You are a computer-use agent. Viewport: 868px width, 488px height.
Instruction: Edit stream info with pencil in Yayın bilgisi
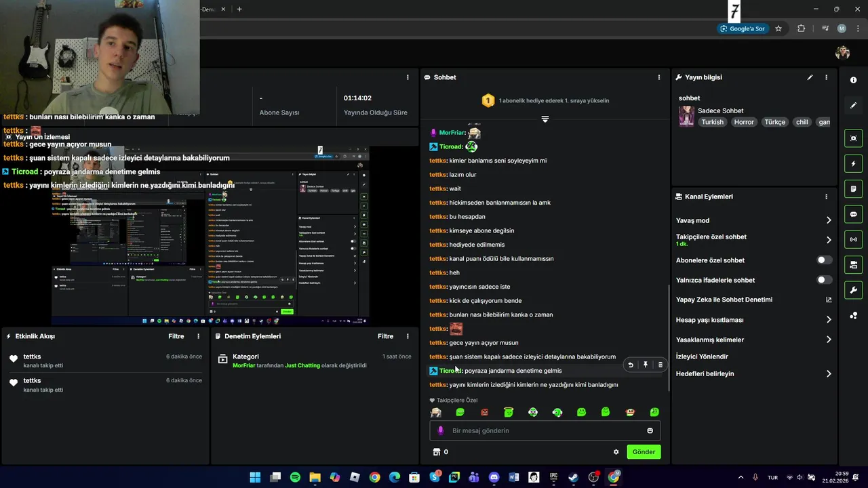(x=810, y=77)
